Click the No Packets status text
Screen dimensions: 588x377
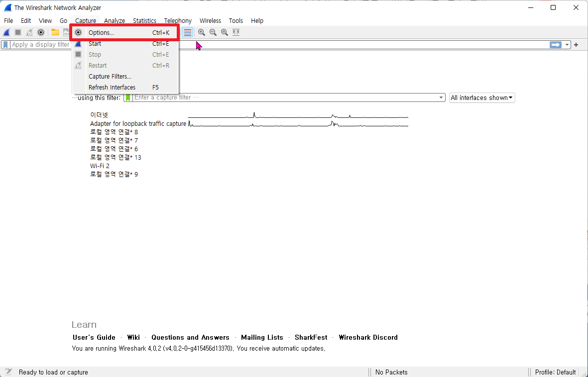click(391, 372)
